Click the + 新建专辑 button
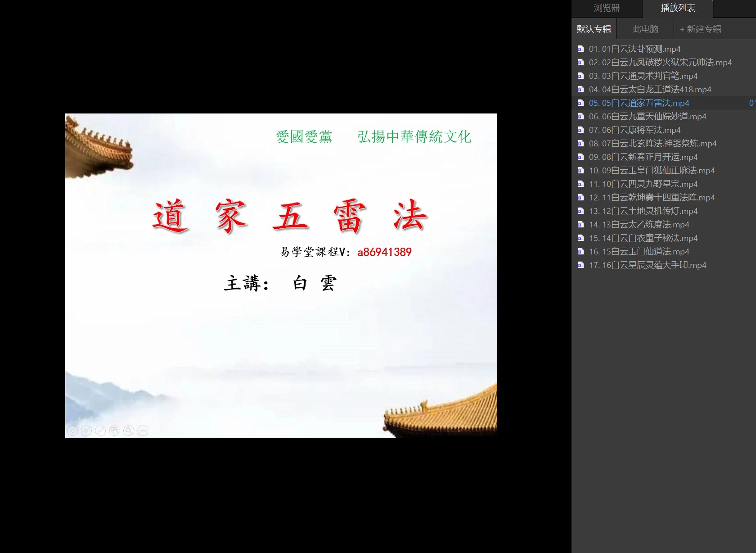 pyautogui.click(x=701, y=29)
